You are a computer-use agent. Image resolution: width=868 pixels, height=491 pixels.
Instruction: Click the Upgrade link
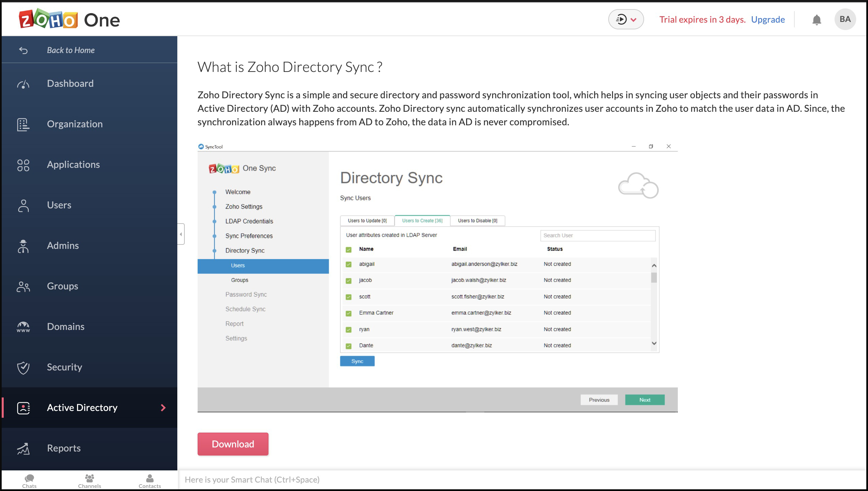pos(768,20)
